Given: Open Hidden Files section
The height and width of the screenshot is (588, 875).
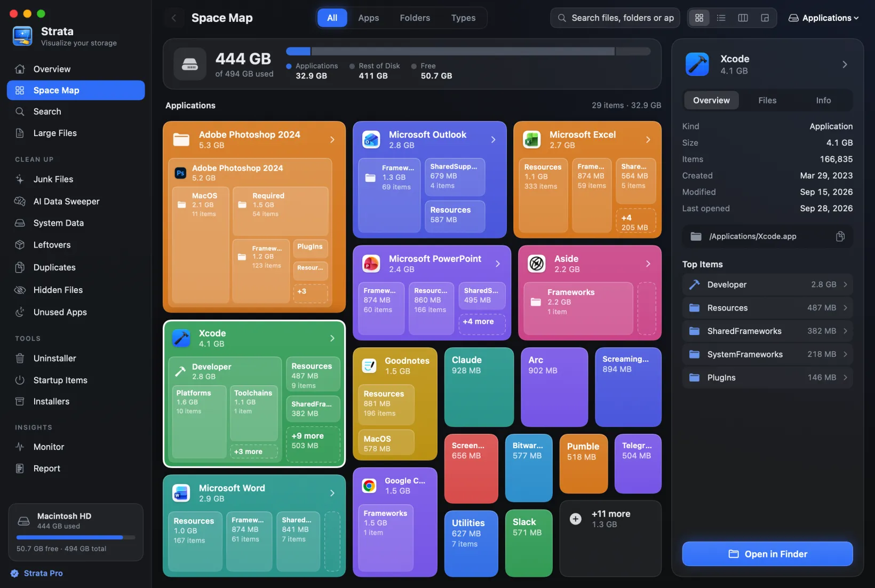Looking at the screenshot, I should point(76,290).
